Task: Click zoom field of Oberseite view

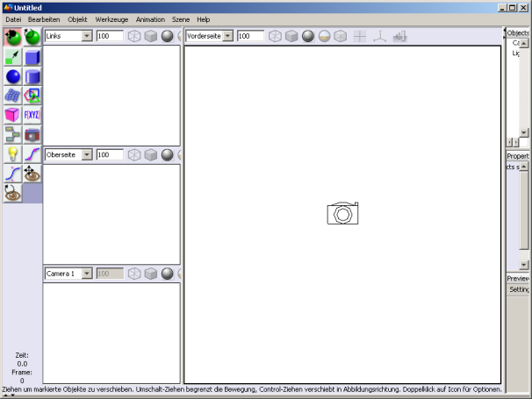Action: tap(110, 154)
